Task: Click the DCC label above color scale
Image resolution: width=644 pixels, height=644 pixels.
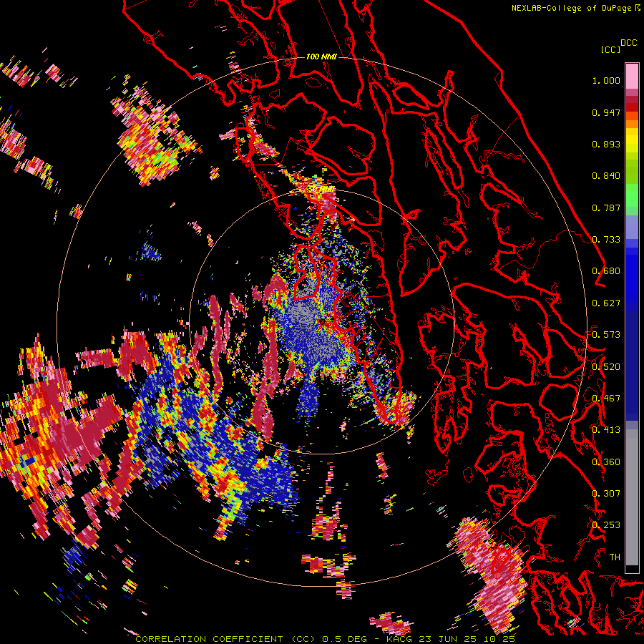Action: 629,43
